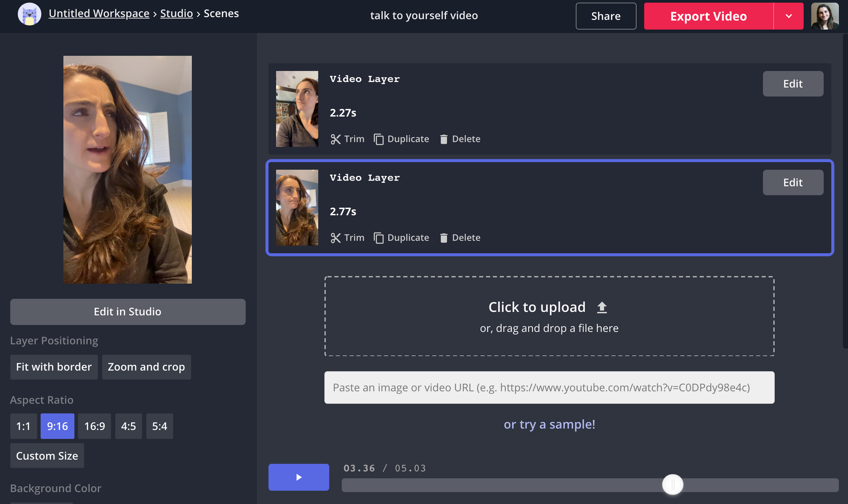The image size is (848, 504).
Task: Click the playback scrubber handle
Action: tap(672, 485)
